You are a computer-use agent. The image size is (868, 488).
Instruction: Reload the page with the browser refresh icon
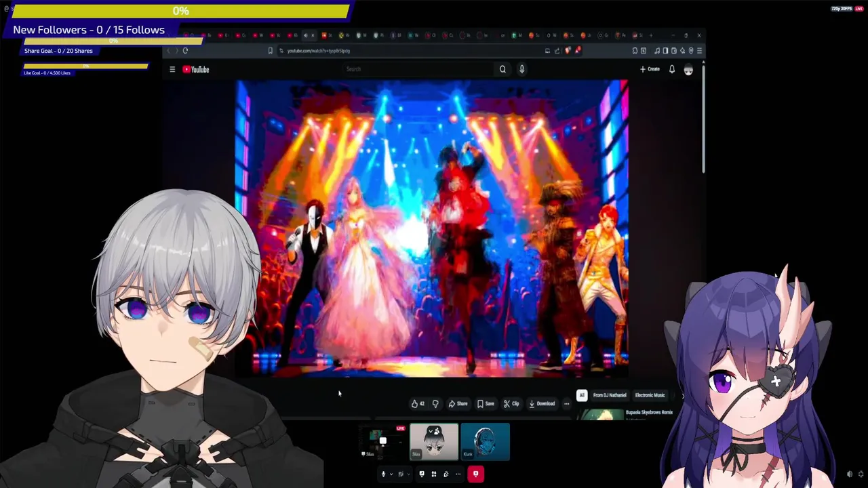185,50
